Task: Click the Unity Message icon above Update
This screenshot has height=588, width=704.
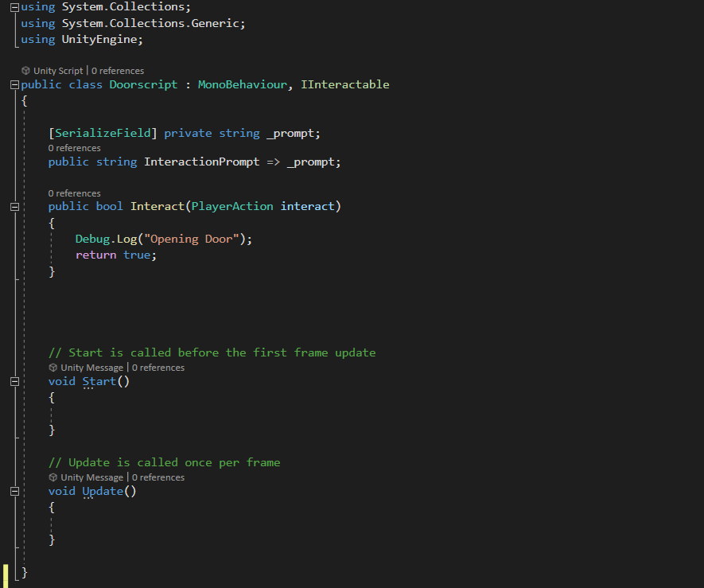Action: coord(53,477)
